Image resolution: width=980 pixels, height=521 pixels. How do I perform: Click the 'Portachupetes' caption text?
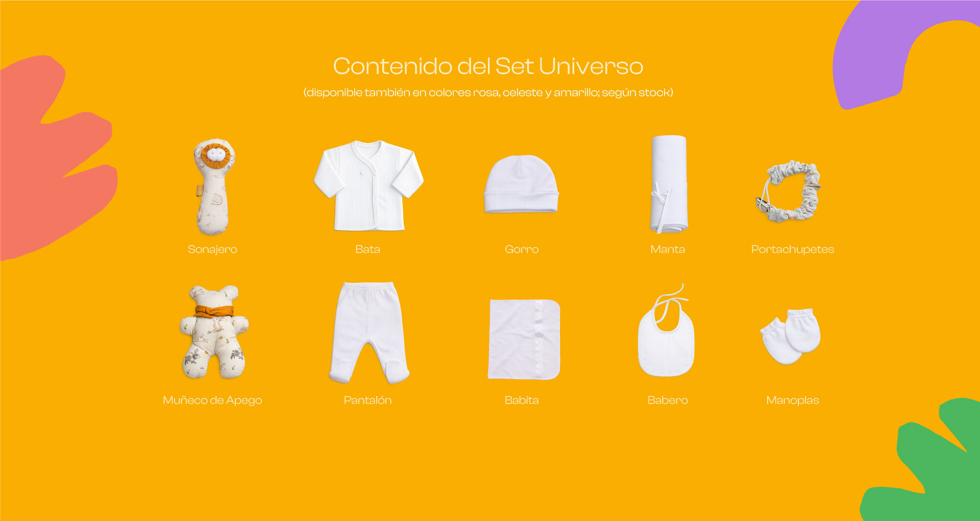792,250
